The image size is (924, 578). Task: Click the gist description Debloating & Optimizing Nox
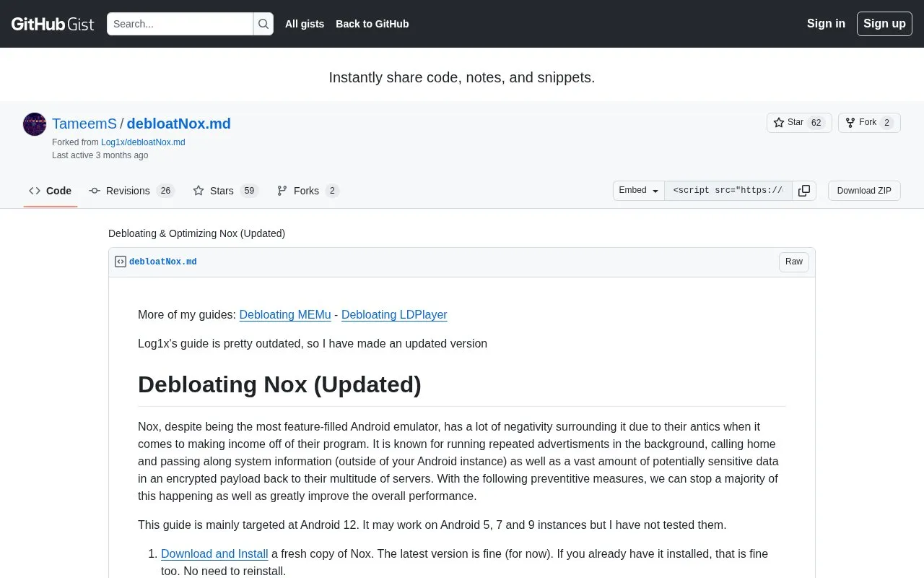197,233
